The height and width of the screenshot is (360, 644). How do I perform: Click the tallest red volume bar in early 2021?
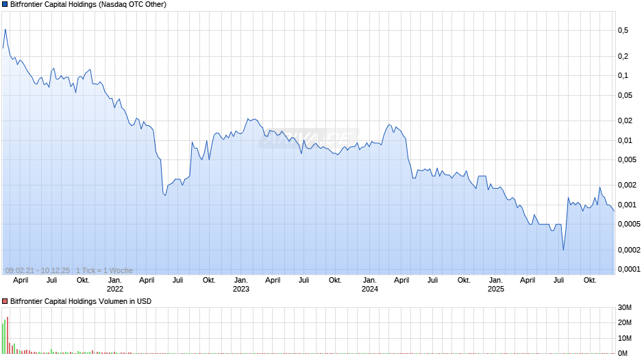[8, 335]
